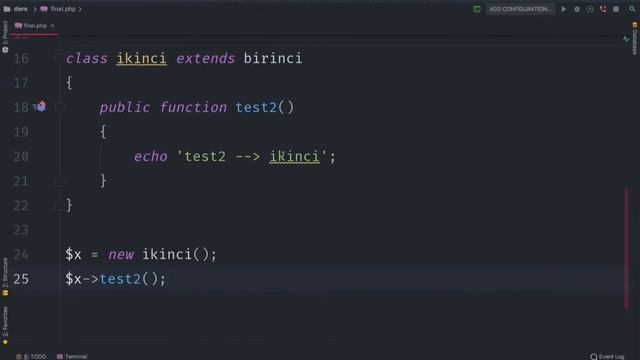
Task: Open the TODO tool window
Action: pos(32,356)
